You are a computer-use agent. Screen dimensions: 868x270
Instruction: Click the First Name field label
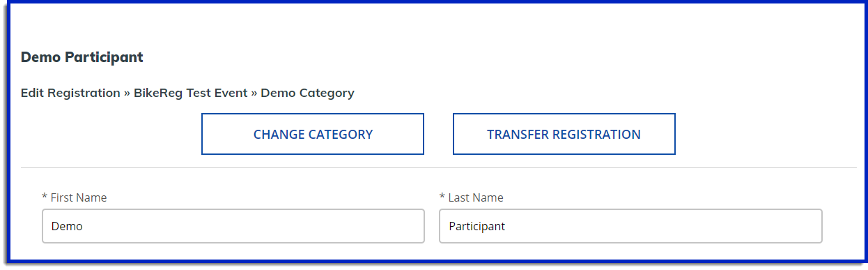tap(79, 197)
